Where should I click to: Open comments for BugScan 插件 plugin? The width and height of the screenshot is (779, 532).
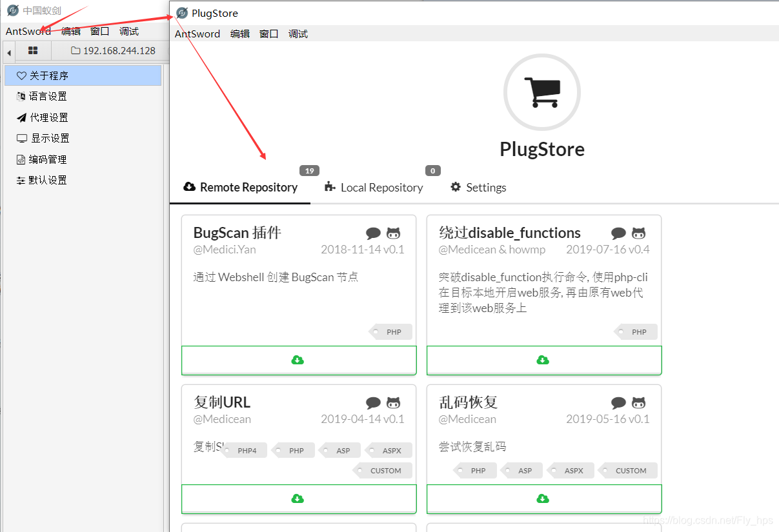point(373,233)
